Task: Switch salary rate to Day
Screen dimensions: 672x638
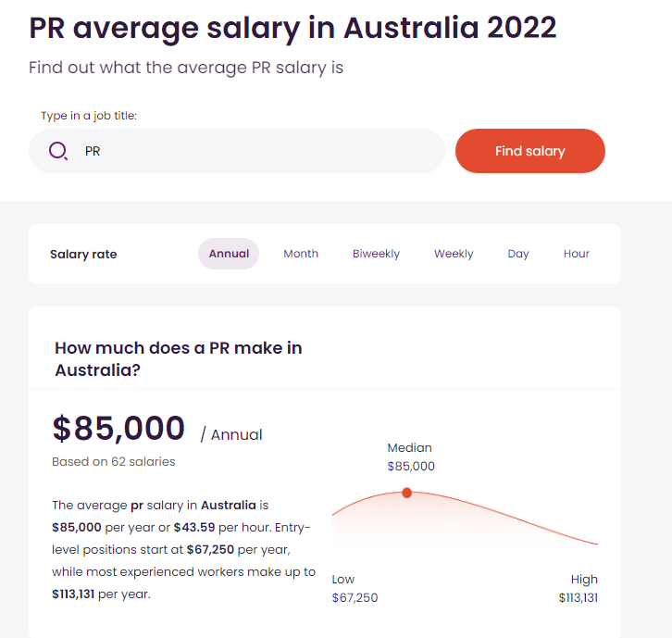Action: (x=518, y=254)
